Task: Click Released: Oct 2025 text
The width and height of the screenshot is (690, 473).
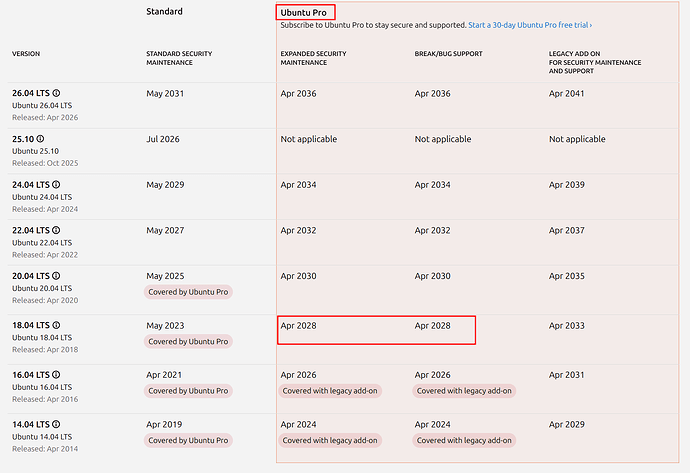Action: (x=45, y=163)
